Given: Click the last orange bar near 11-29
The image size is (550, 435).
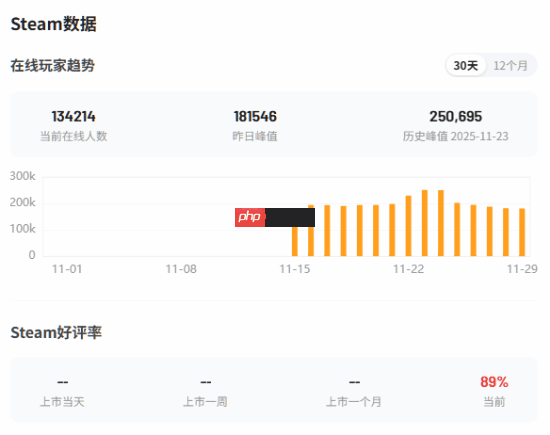Looking at the screenshot, I should click(x=522, y=232).
